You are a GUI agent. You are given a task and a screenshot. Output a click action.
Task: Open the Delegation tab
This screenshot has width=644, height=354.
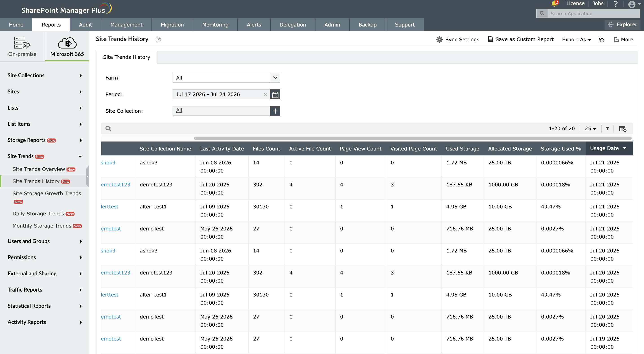(x=293, y=24)
